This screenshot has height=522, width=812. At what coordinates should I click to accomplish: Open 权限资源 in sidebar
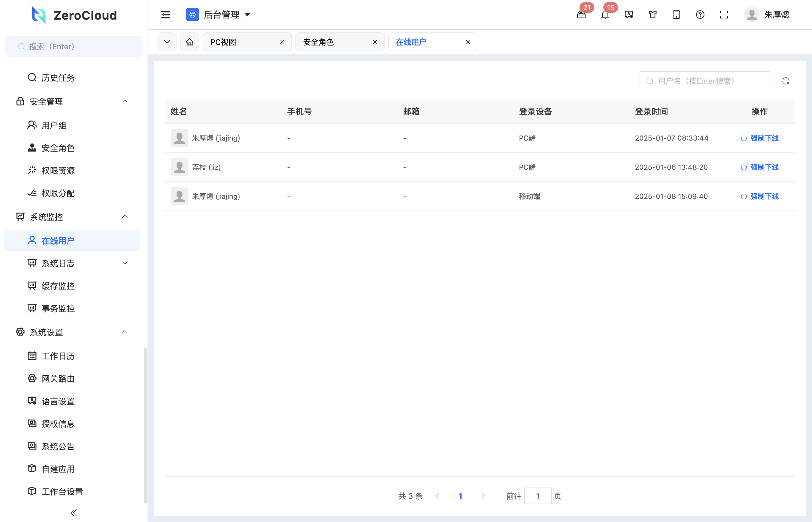[x=72, y=171]
